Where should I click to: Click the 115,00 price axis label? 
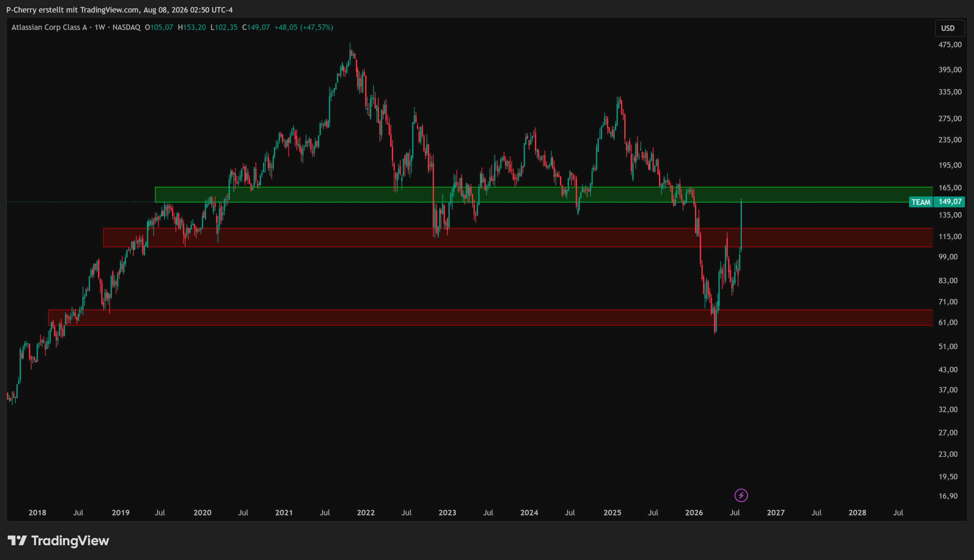click(950, 237)
